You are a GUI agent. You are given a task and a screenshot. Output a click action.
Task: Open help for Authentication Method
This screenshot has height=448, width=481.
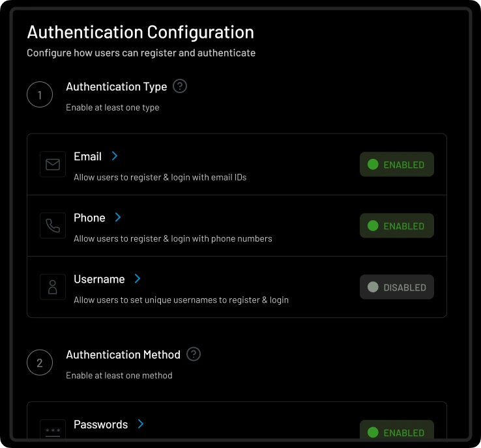click(194, 354)
